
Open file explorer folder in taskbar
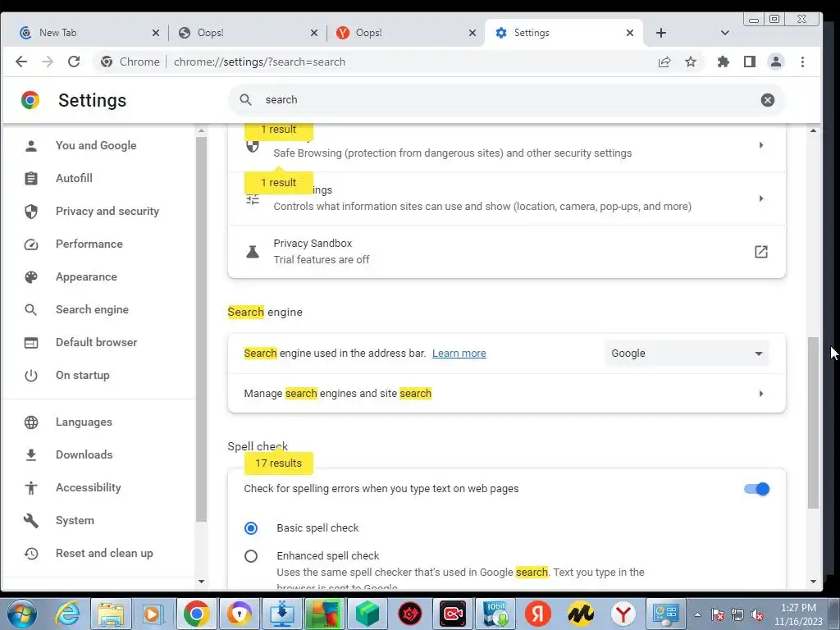[x=111, y=614]
